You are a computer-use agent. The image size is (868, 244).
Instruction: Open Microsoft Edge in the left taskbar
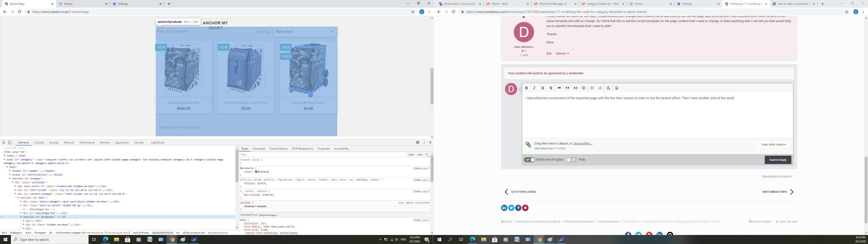tap(105, 239)
